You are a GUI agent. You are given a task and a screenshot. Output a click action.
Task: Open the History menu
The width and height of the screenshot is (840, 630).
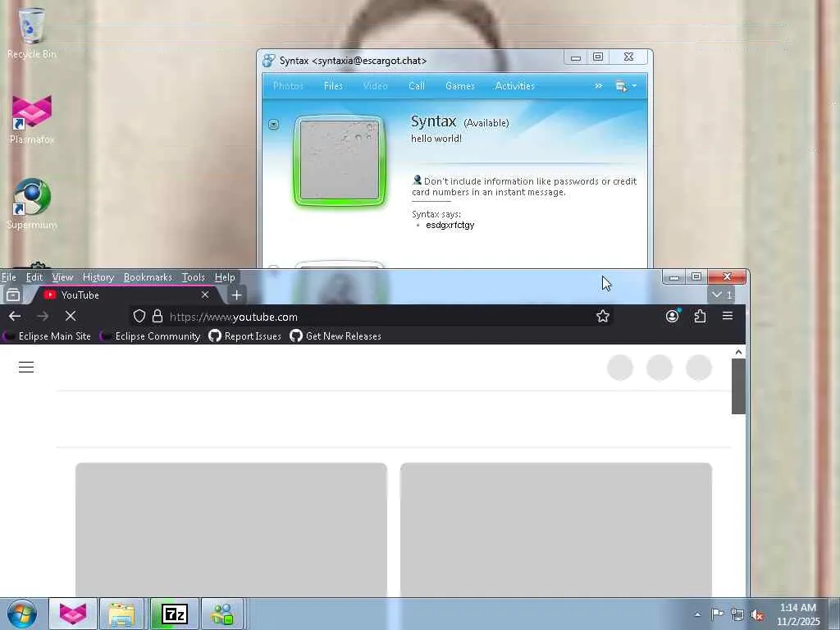(x=98, y=277)
